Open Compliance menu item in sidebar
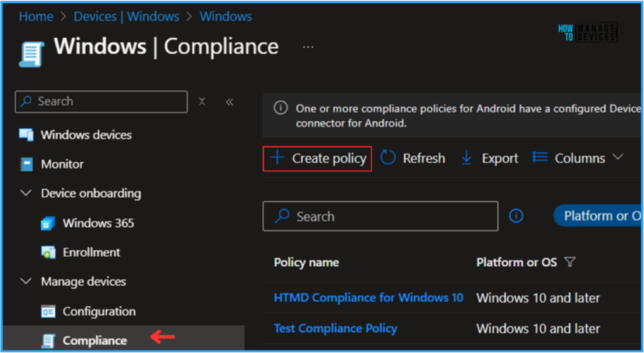Screen dimensions: 644x353 coord(95,340)
